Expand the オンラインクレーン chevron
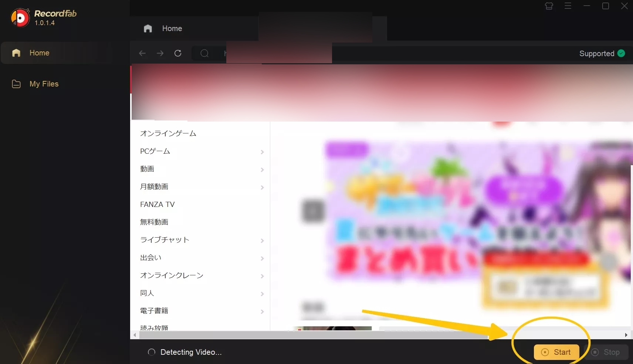Screen dimensions: 633x364 (x=262, y=276)
